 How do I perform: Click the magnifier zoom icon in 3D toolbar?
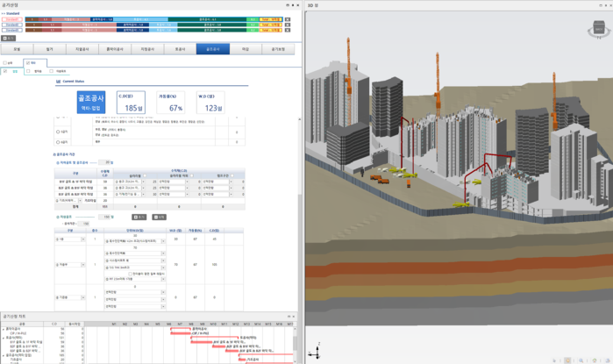click(x=581, y=360)
